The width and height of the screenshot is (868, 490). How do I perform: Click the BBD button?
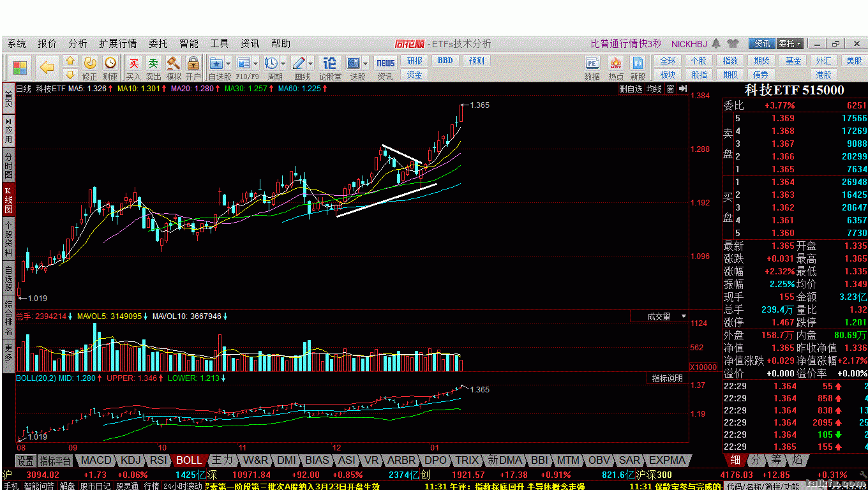[x=445, y=61]
